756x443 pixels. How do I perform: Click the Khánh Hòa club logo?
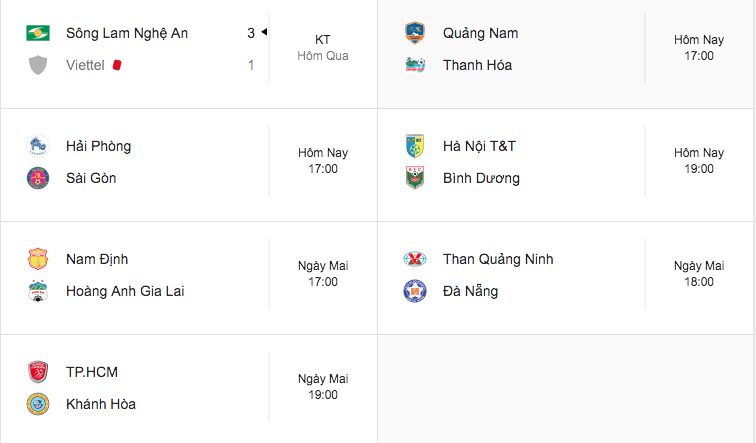[x=38, y=404]
